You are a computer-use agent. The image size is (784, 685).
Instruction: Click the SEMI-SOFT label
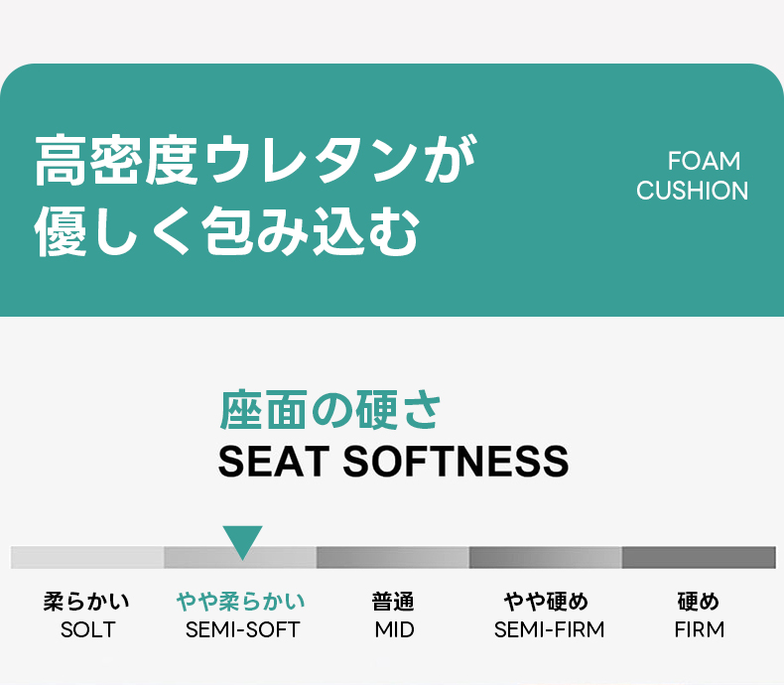pyautogui.click(x=242, y=629)
